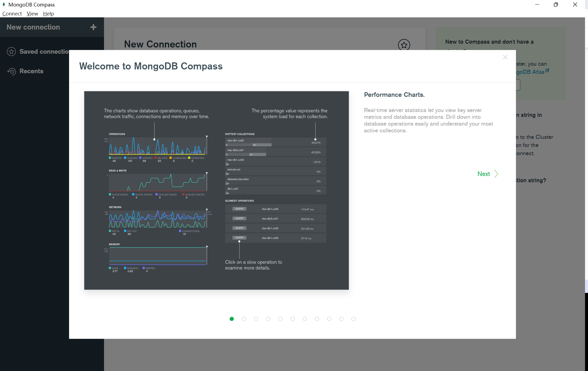588x371 pixels.
Task: Open the MongoDB Atlas link
Action: coord(530,72)
